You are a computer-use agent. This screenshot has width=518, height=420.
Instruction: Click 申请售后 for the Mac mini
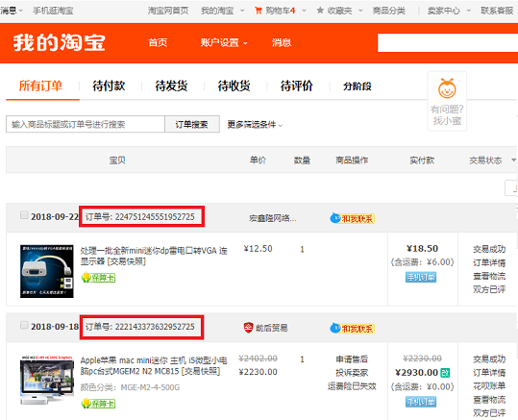pyautogui.click(x=352, y=359)
